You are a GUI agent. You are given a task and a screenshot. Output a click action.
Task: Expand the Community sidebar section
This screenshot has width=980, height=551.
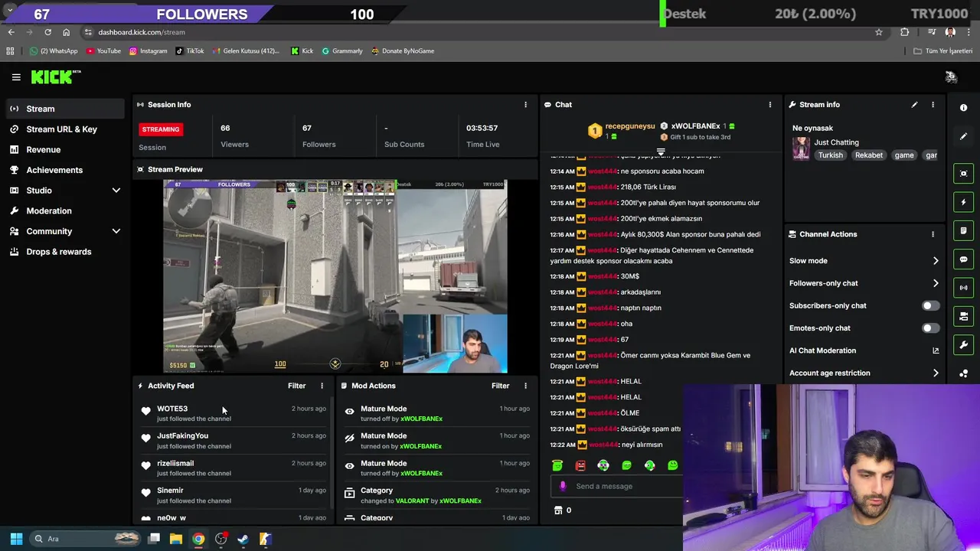click(x=116, y=231)
